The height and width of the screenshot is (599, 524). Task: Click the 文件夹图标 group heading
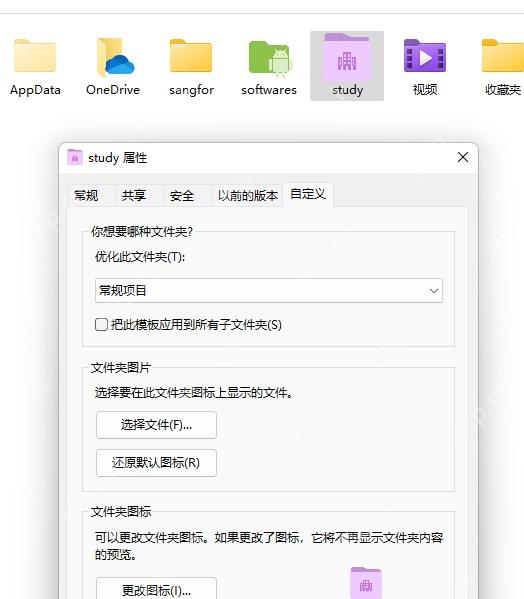pos(121,512)
